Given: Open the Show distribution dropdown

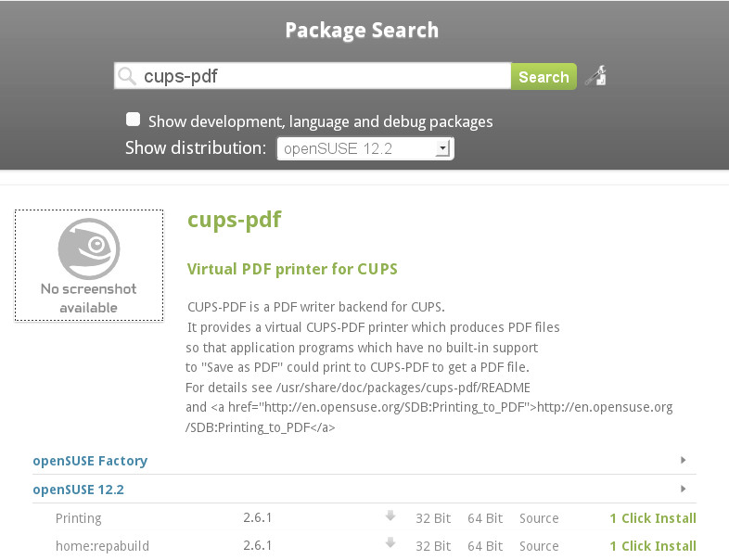Looking at the screenshot, I should [365, 148].
